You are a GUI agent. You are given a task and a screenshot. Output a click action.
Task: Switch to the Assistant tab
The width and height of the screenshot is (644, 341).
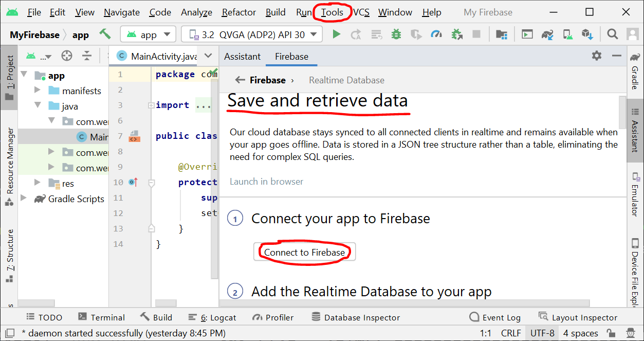pyautogui.click(x=242, y=57)
